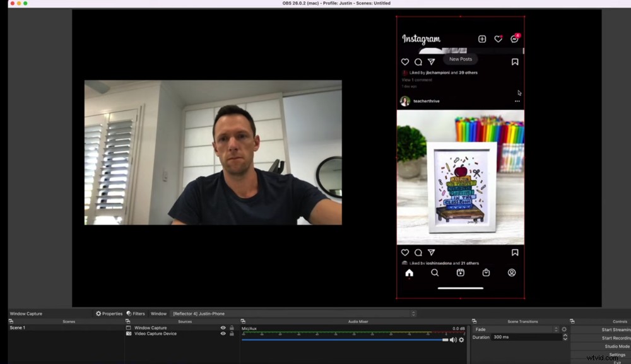Hide the Window Capture source
Screen dimensions: 631x364
click(222, 327)
